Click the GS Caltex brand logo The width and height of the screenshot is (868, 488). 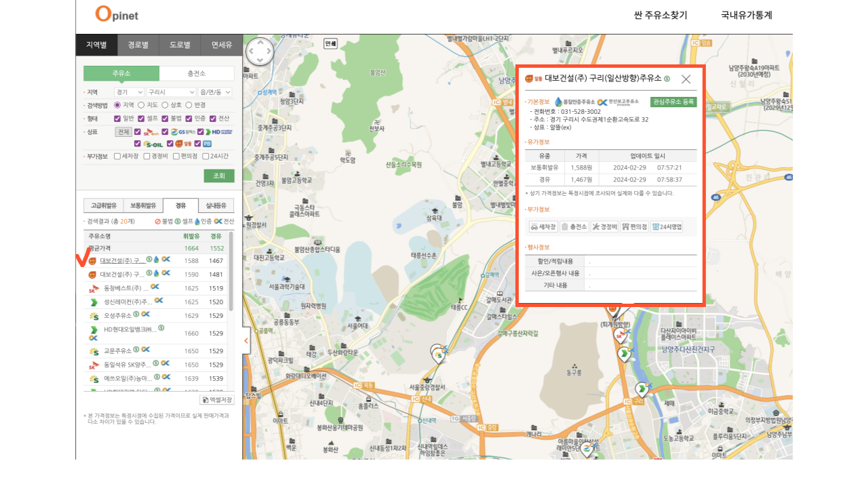pos(182,132)
